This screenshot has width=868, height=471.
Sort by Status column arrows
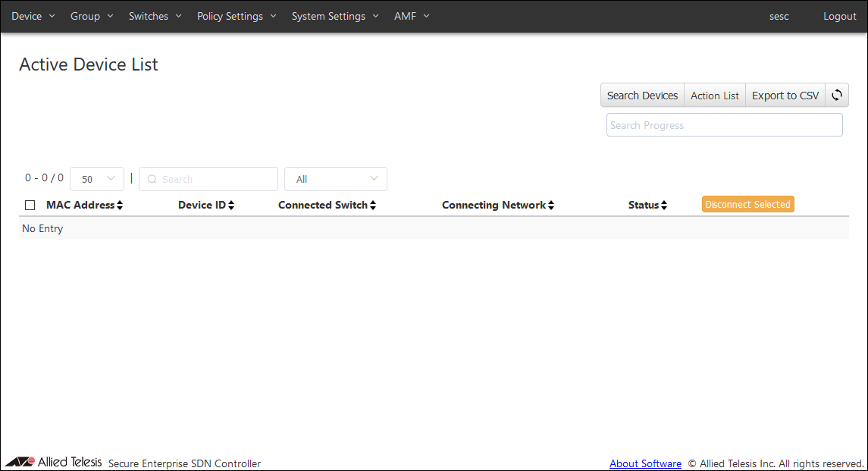pos(664,206)
